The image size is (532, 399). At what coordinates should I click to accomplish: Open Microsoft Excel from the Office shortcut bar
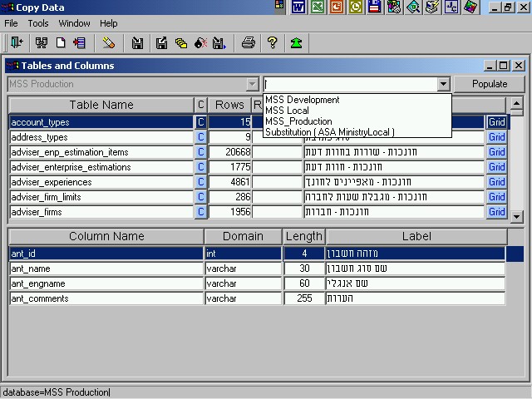coord(318,7)
